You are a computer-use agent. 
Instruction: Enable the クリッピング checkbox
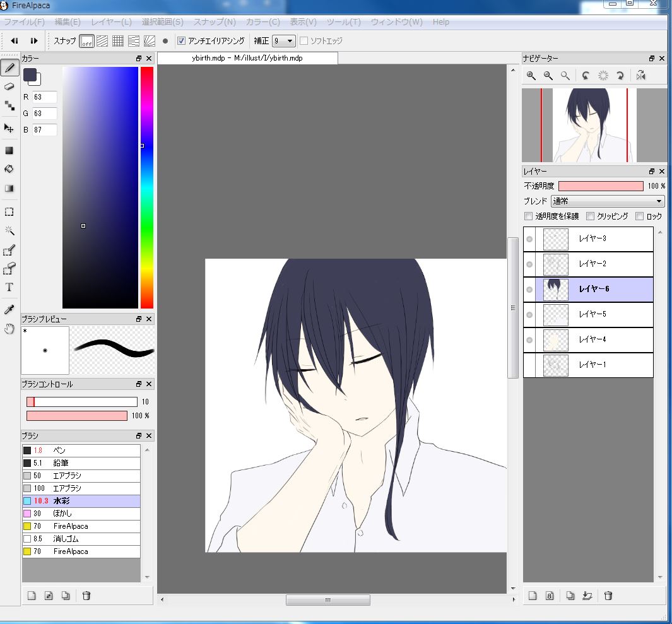pos(591,216)
